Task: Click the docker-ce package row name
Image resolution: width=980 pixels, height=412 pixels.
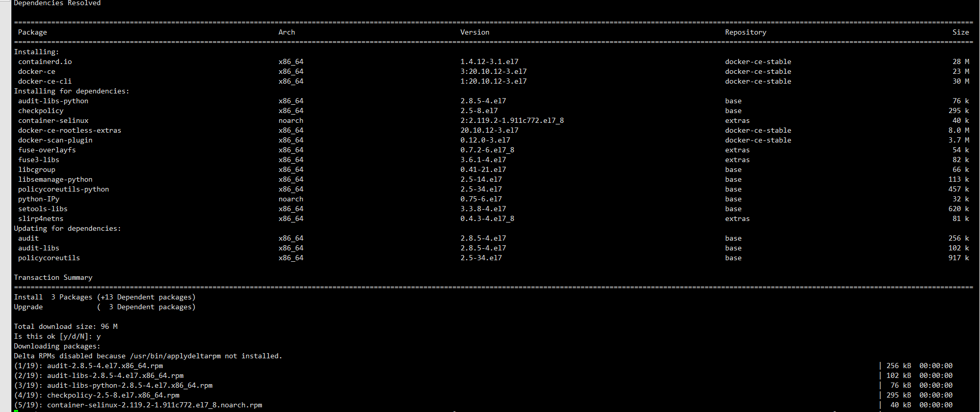Action: click(x=37, y=71)
